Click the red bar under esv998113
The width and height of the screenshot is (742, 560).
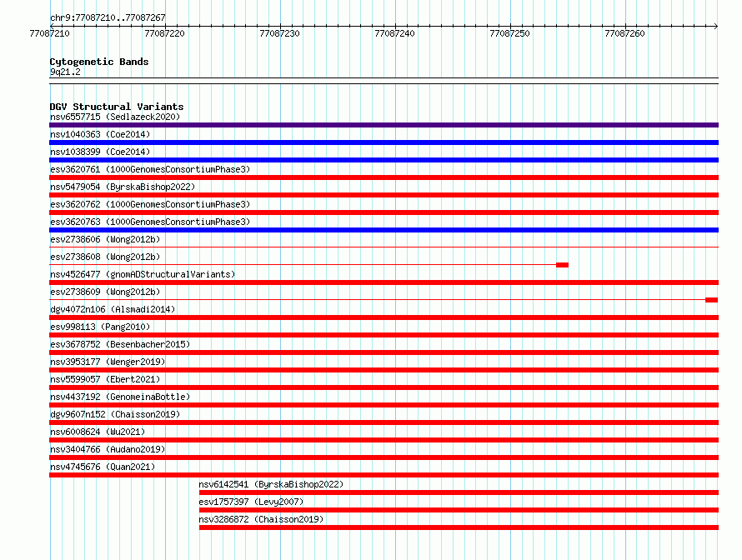coord(384,335)
